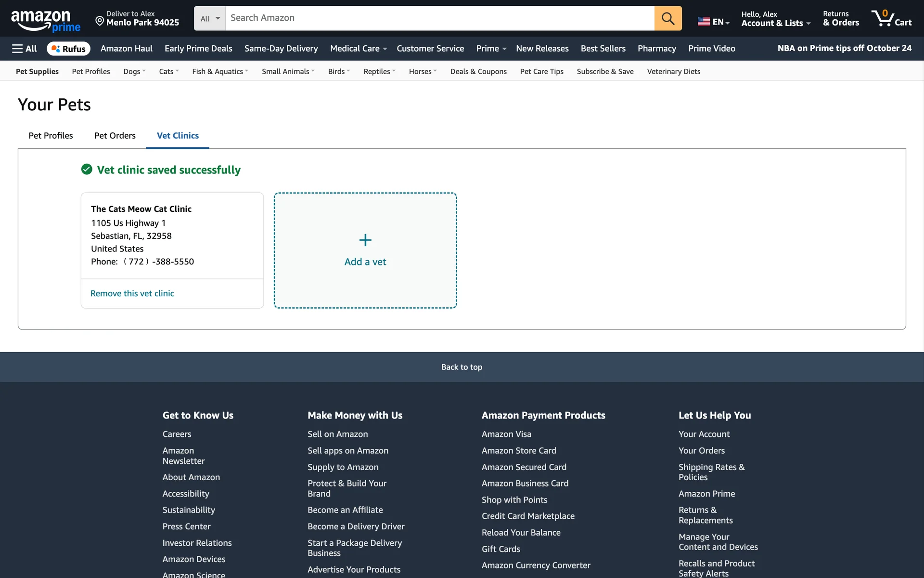Remove this vet clinic link
This screenshot has height=578, width=924.
click(x=132, y=293)
